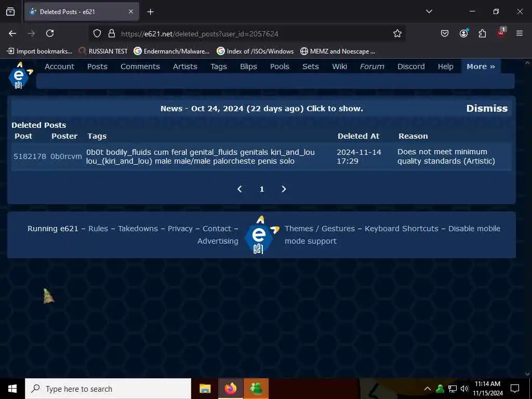Select page 1 in pagination
The image size is (532, 399).
(262, 189)
